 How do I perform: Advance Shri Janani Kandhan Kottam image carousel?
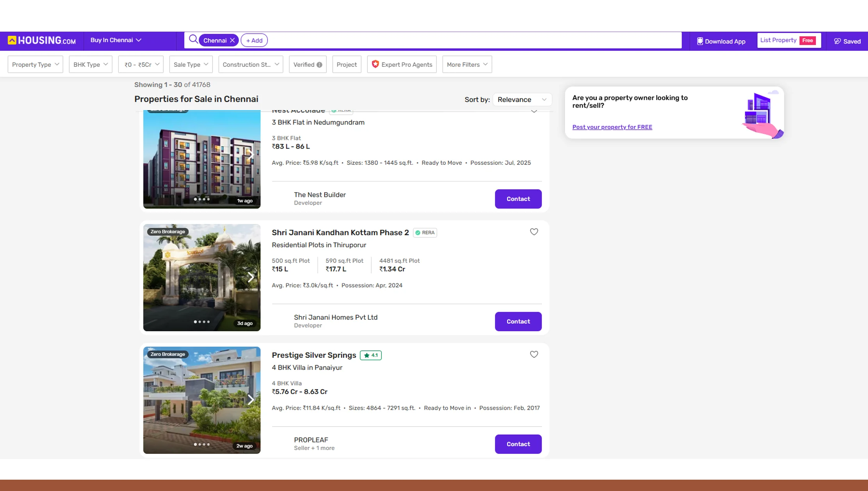point(251,277)
